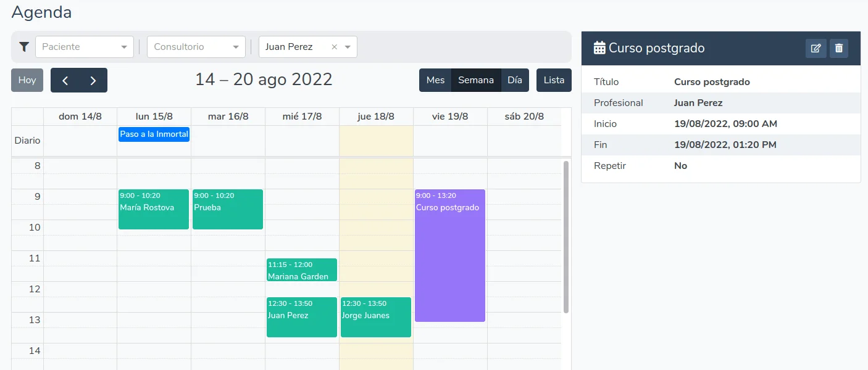
Task: Open the purple Curso postgrado event
Action: pos(449,259)
